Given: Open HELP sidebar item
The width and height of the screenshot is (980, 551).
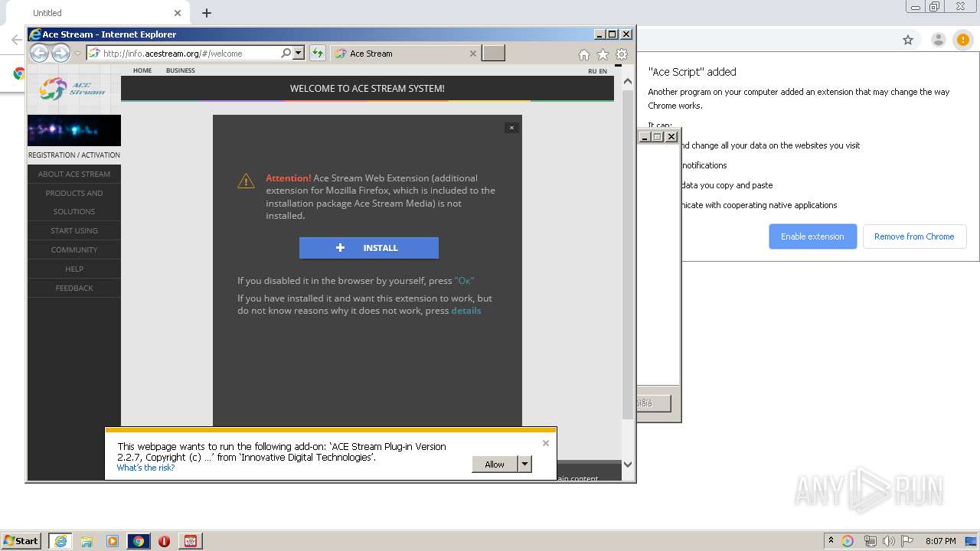Looking at the screenshot, I should point(74,269).
